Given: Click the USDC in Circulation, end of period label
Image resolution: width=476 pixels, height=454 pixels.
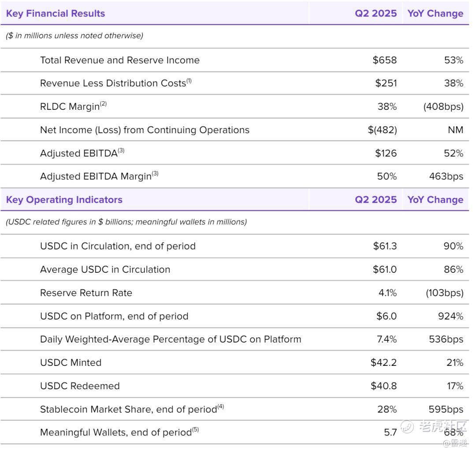Looking at the screenshot, I should 118,246.
